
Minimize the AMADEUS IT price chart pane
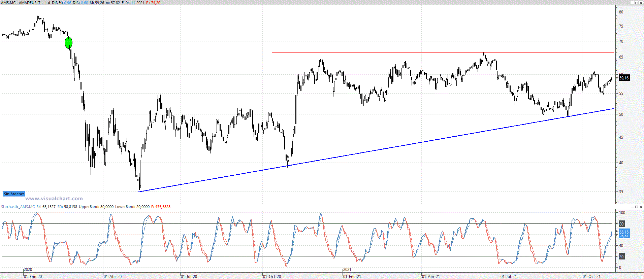click(x=632, y=3)
